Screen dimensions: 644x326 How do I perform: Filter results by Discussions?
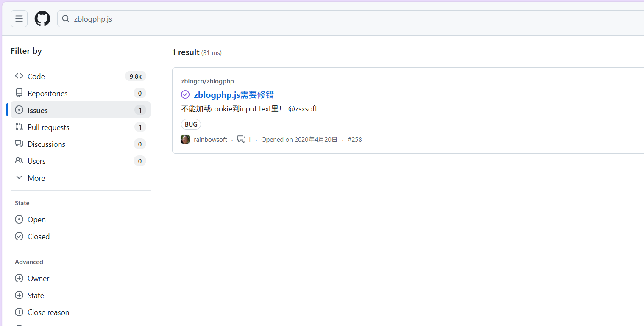pyautogui.click(x=81, y=144)
